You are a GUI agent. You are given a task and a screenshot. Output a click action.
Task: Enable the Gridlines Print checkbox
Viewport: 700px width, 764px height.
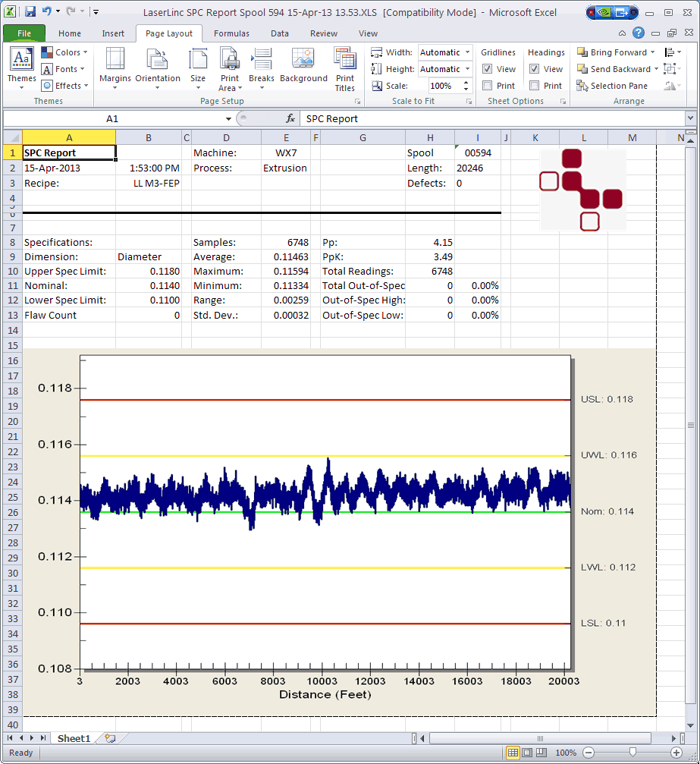pyautogui.click(x=488, y=86)
